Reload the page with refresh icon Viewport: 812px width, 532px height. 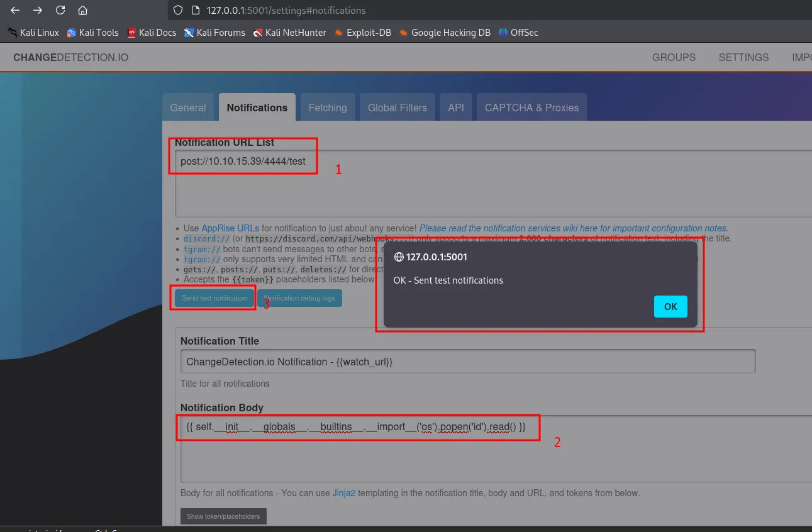(x=60, y=10)
